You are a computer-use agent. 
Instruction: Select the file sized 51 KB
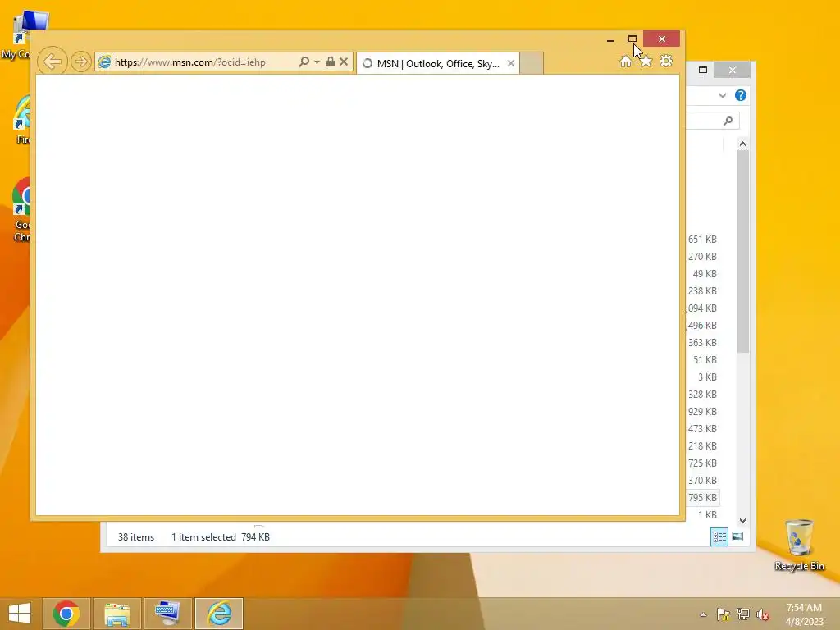click(705, 360)
